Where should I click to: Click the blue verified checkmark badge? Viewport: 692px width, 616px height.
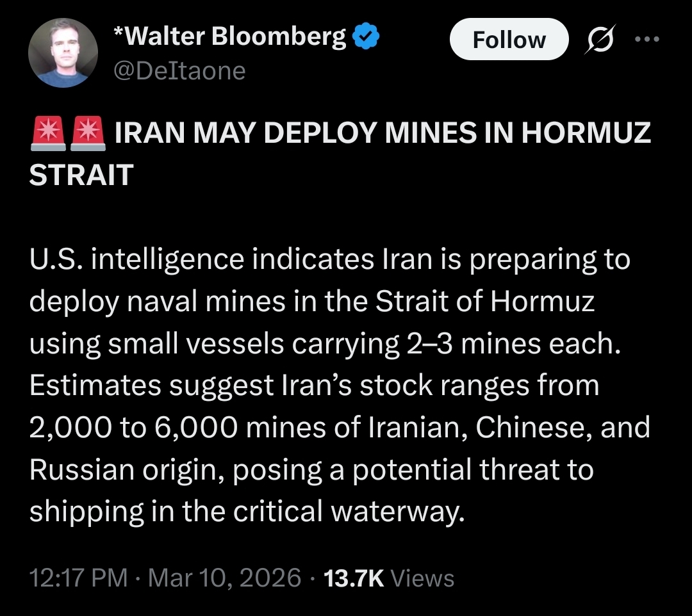tap(367, 38)
